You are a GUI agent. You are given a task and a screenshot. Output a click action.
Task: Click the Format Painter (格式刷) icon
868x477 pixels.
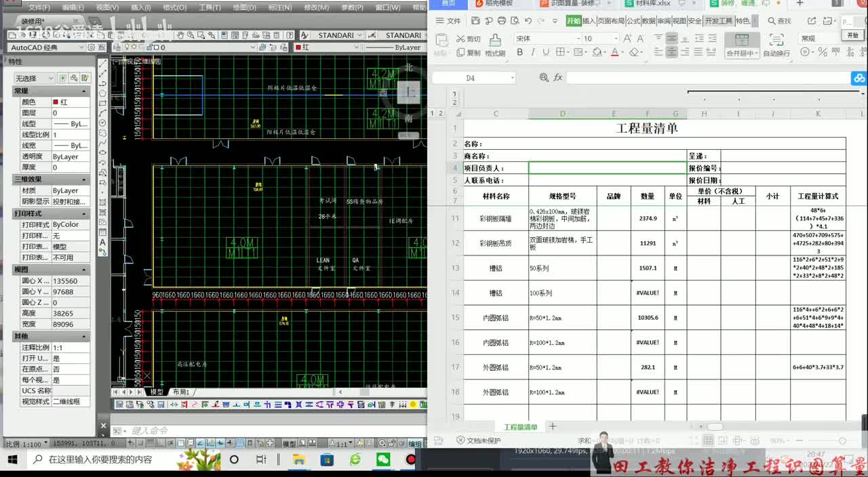pyautogui.click(x=495, y=45)
